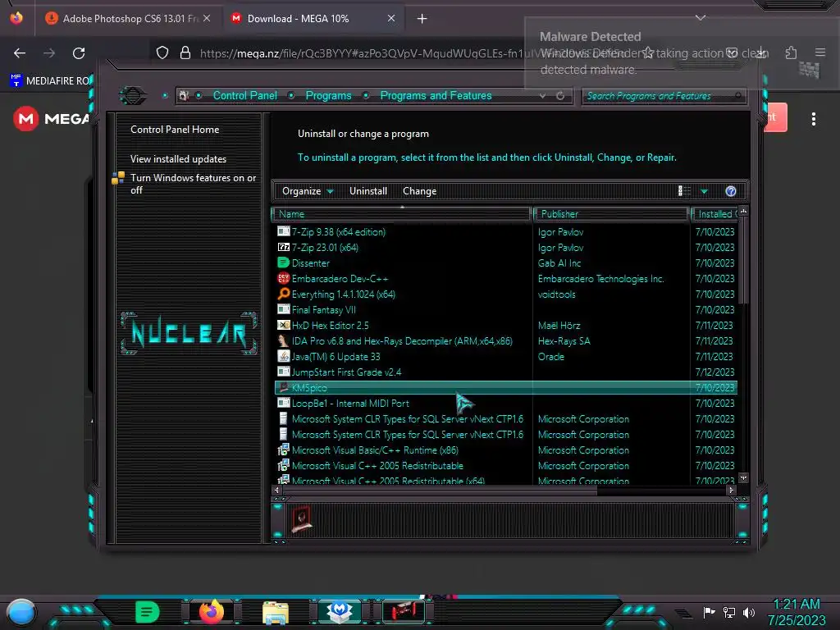
Task: Sort by the Publisher column header
Action: [610, 214]
